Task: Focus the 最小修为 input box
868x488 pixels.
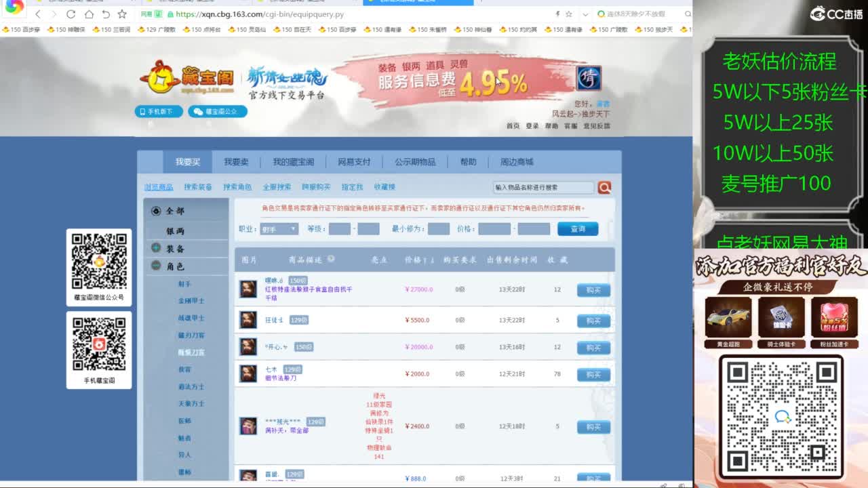Action: click(x=439, y=229)
